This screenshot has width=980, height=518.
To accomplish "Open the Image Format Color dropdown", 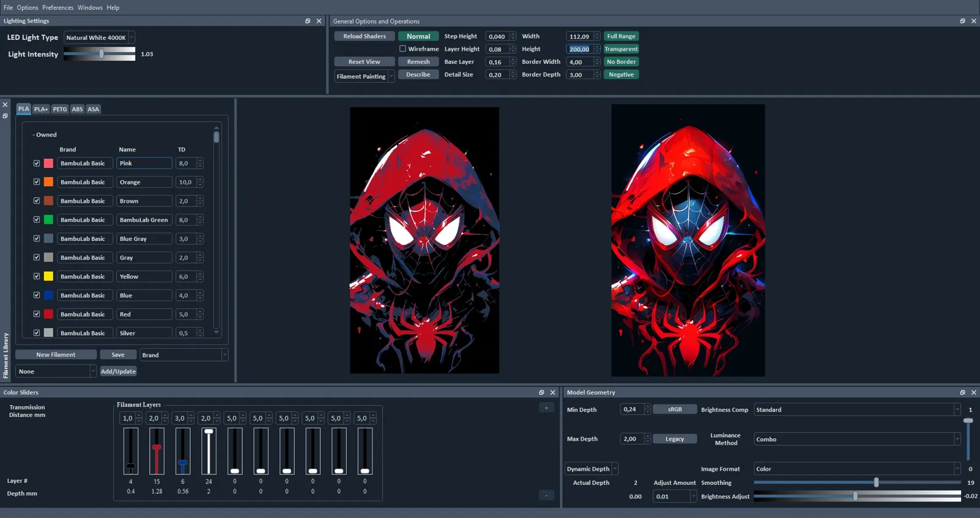I will (x=857, y=469).
